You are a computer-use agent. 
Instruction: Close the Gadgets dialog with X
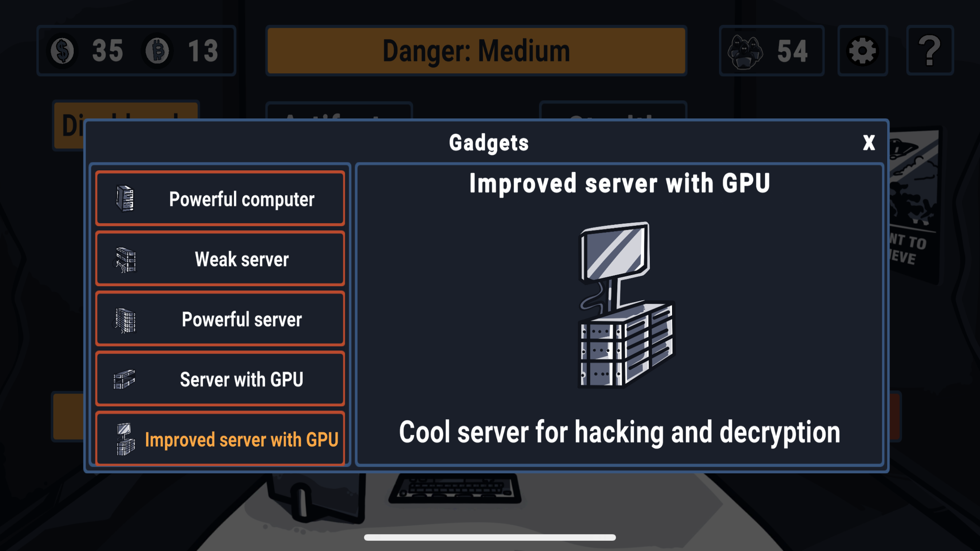[x=869, y=143]
